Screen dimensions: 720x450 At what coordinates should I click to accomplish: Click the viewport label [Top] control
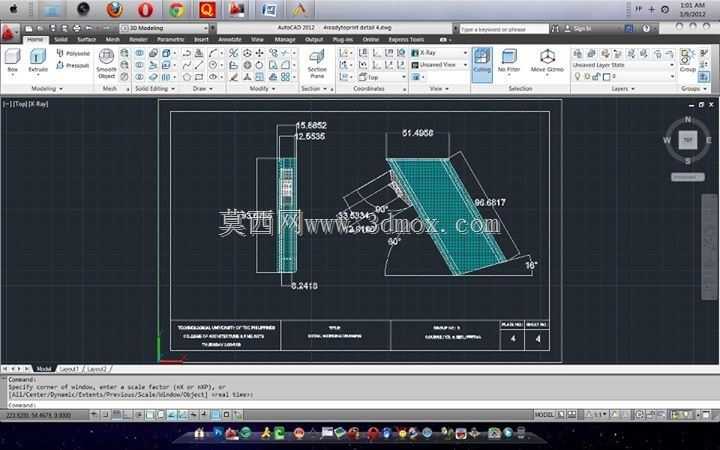click(x=20, y=104)
